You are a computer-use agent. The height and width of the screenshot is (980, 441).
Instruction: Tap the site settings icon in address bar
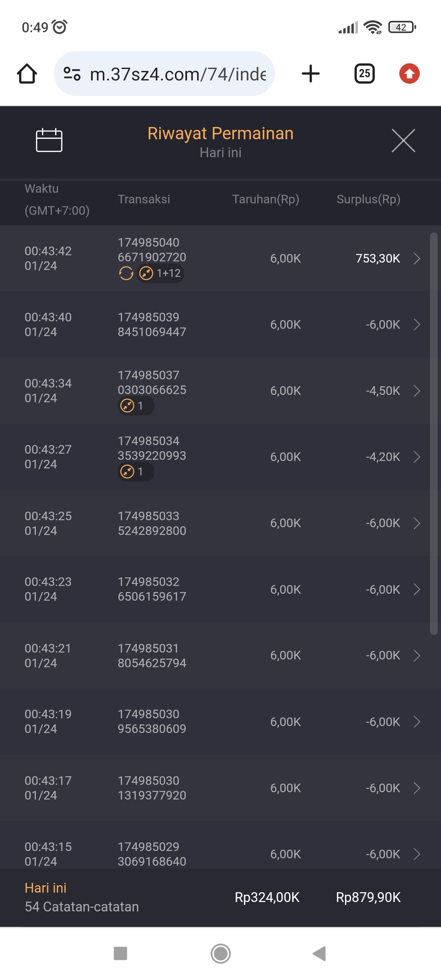click(72, 74)
